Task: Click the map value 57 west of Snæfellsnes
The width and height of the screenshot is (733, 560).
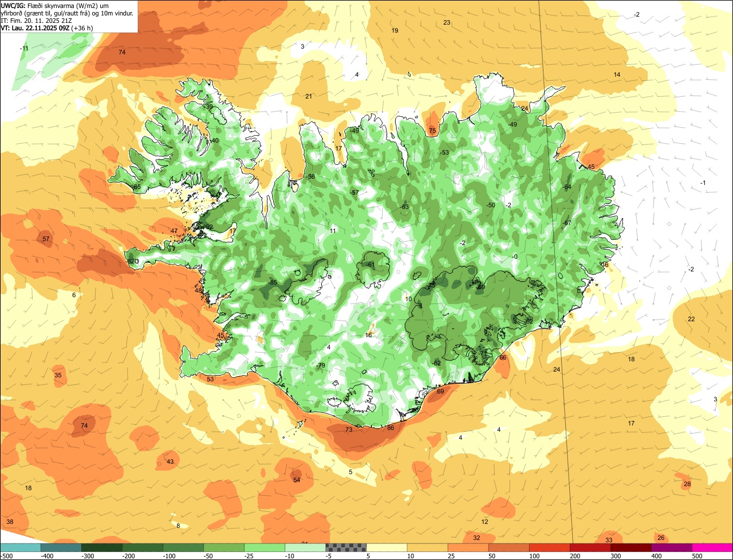Action: click(46, 239)
